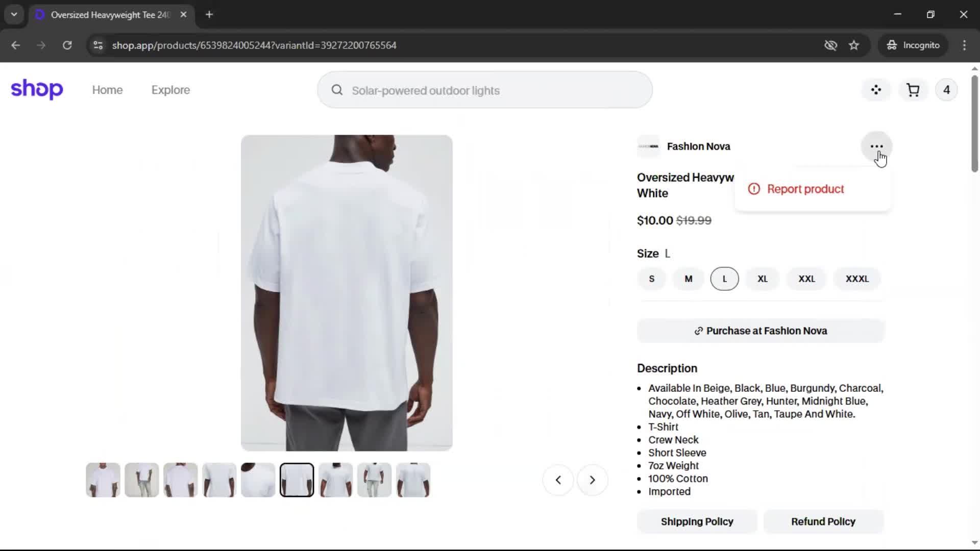Bookmark this page with the star icon

click(854, 45)
